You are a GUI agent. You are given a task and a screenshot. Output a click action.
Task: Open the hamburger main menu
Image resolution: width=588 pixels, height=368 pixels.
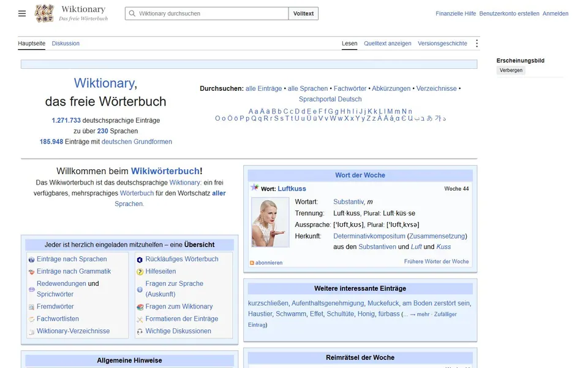point(22,13)
